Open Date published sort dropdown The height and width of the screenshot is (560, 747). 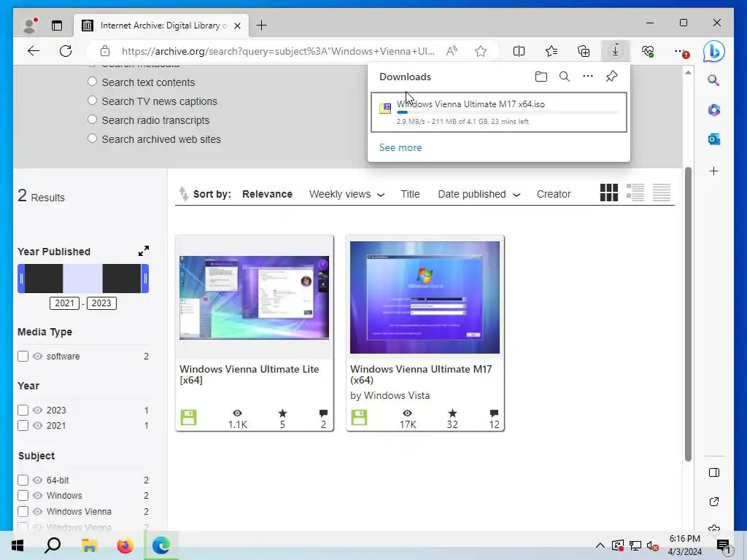coord(479,194)
